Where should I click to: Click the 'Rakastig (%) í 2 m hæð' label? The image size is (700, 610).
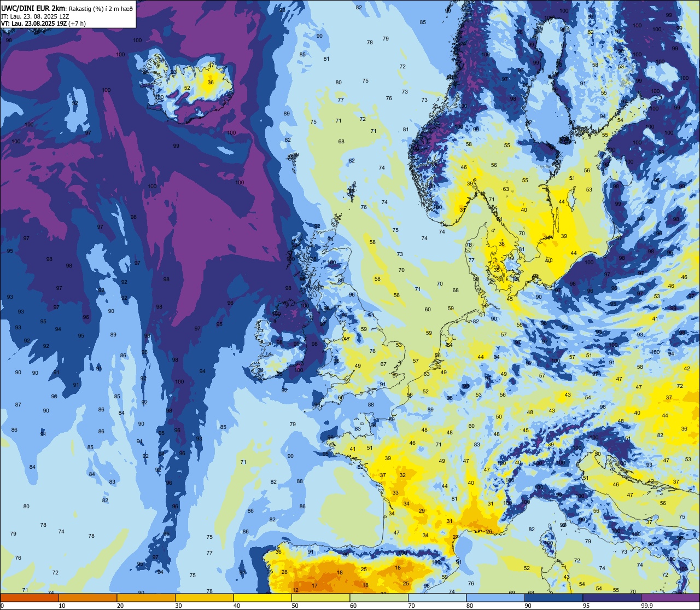(100, 8)
